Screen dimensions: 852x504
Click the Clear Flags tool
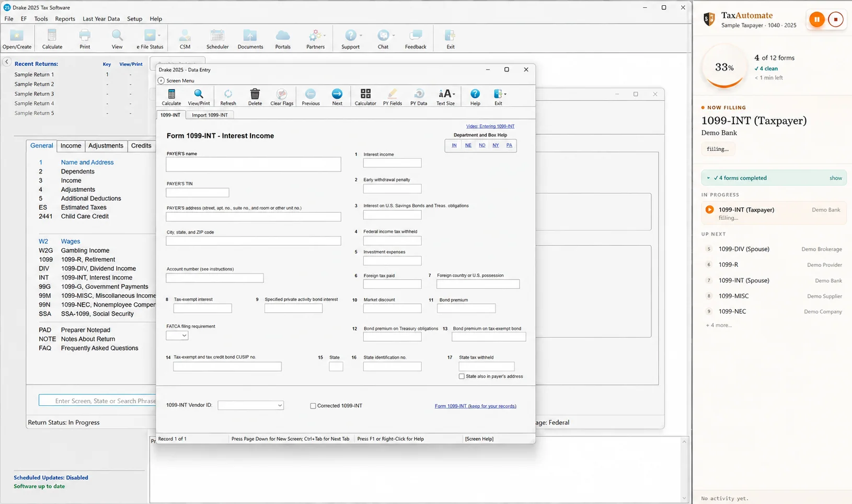(282, 97)
